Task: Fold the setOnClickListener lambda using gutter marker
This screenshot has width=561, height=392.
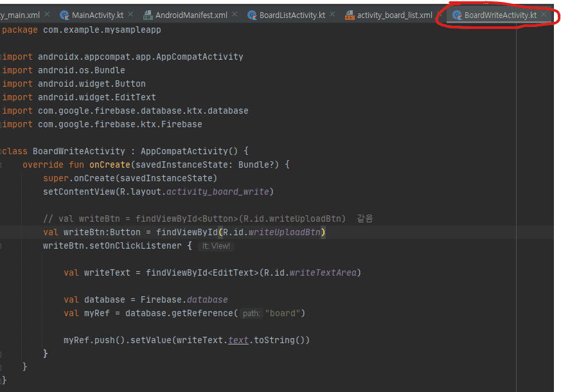Action: click(x=1, y=245)
